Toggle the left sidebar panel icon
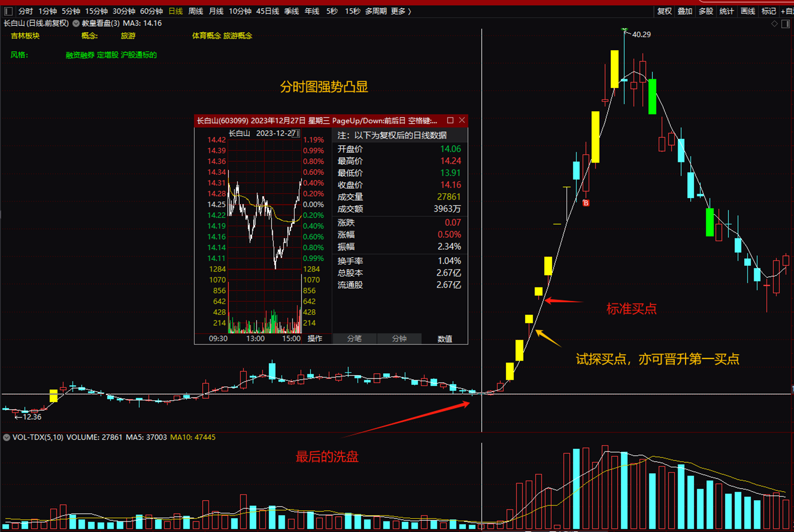 tap(8, 11)
